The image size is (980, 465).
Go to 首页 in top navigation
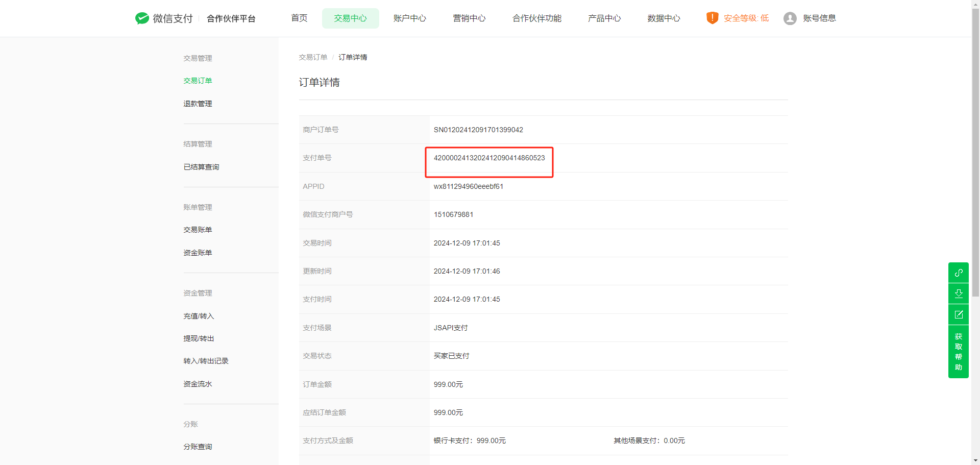299,18
